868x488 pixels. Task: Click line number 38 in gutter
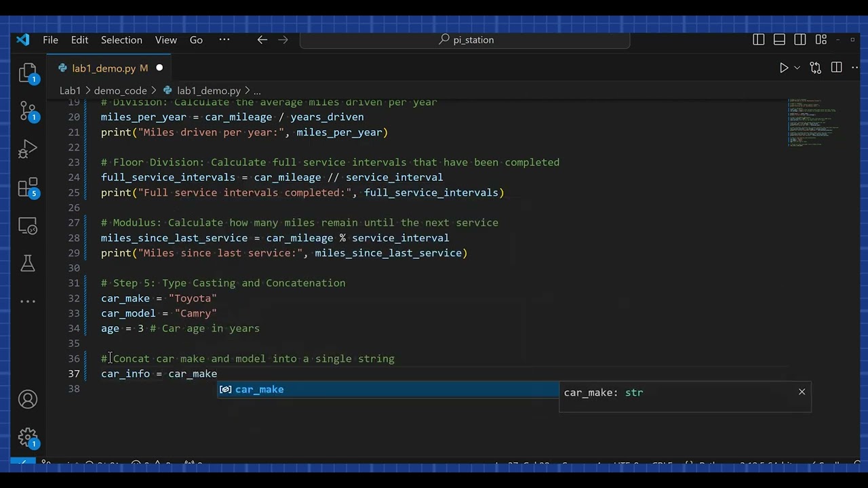coord(74,388)
